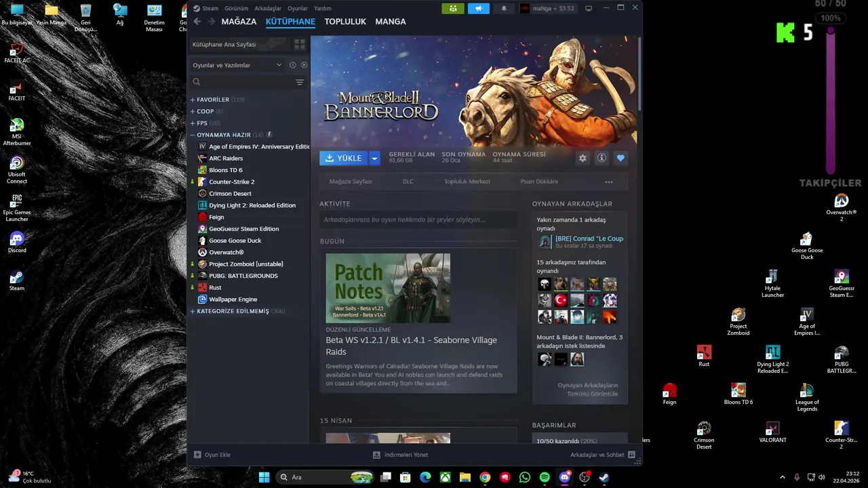868x488 pixels.
Task: Open Arkadaşlar ve Sohbet
Action: click(x=603, y=455)
